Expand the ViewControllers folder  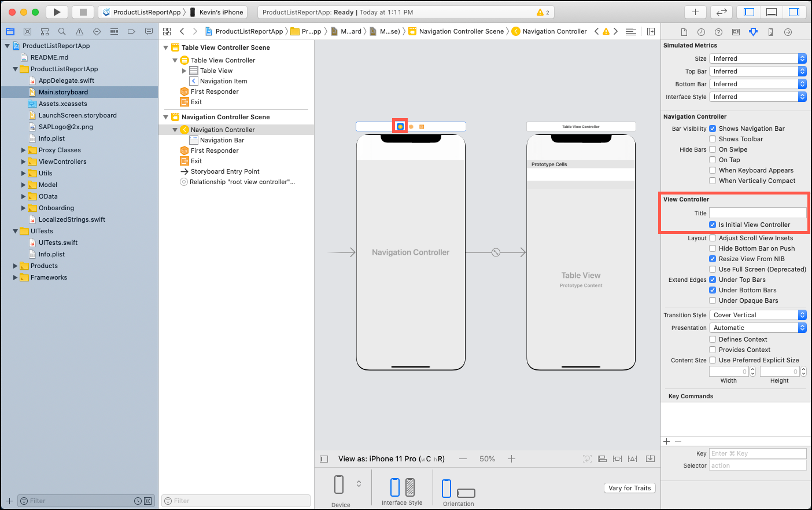pos(24,162)
